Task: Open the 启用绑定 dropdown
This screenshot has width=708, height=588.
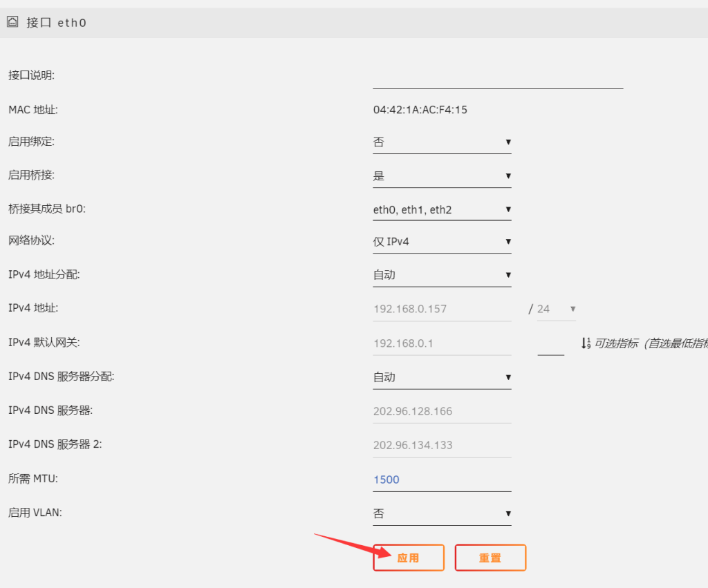Action: pyautogui.click(x=441, y=142)
